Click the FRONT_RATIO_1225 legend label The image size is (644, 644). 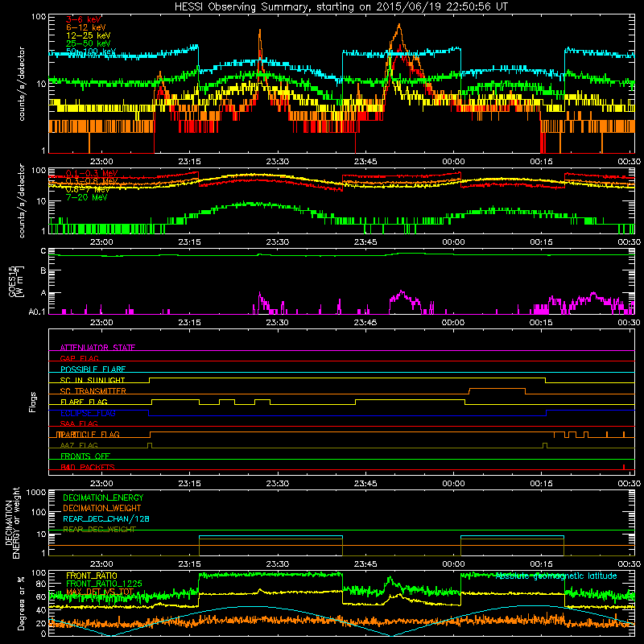tap(104, 584)
